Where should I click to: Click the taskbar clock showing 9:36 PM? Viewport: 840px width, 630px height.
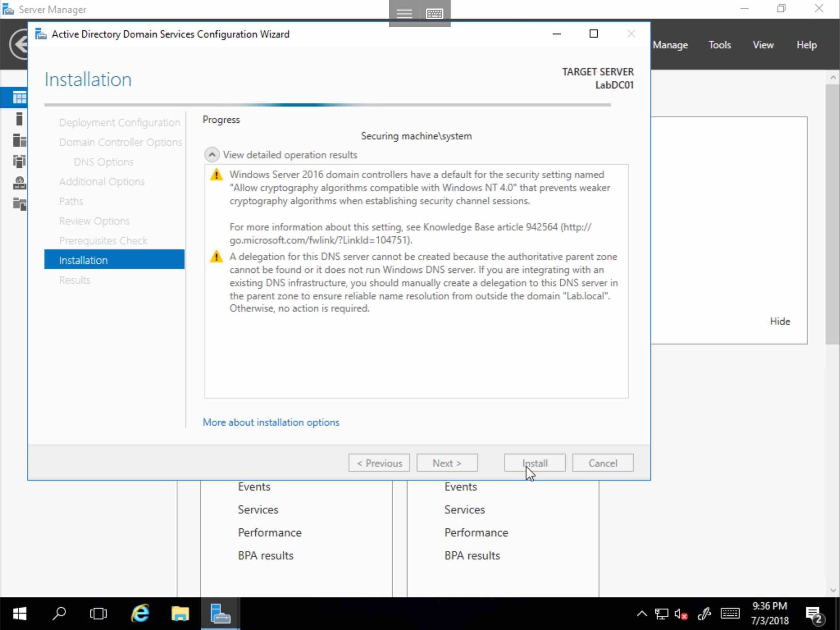(770, 613)
